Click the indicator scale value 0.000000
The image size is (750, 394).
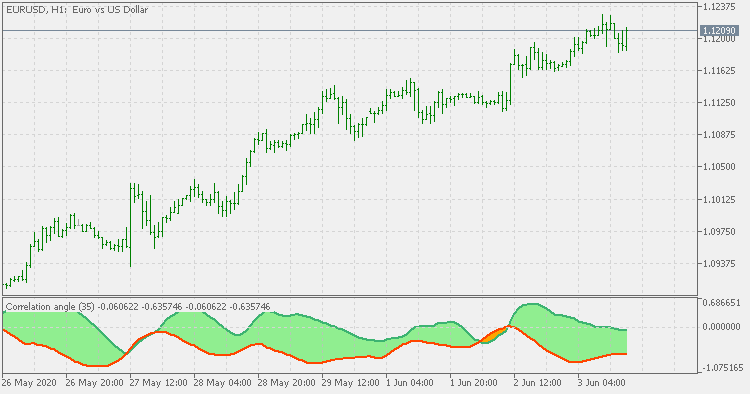point(721,327)
